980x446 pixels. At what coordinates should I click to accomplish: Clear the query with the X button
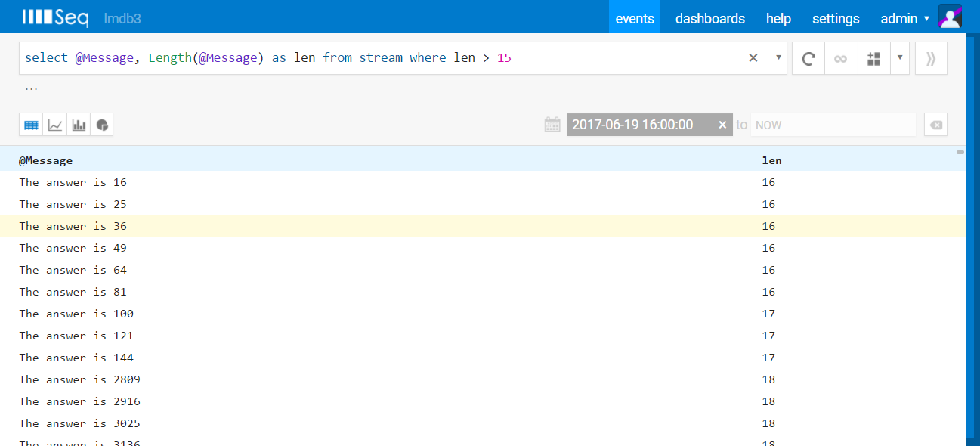pos(753,57)
